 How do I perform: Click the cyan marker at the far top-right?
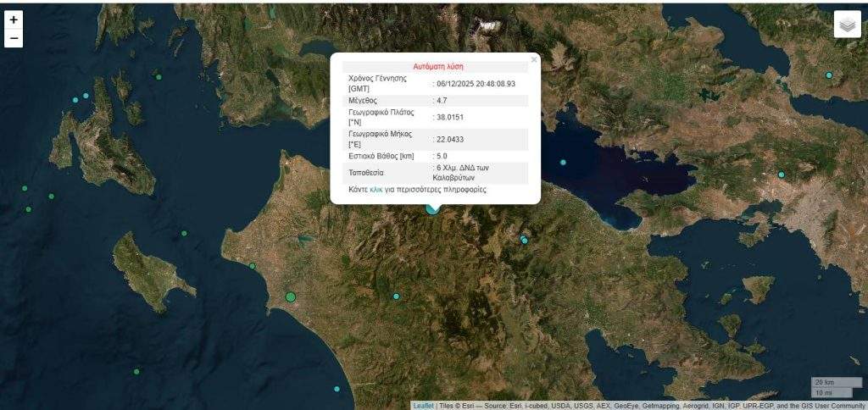[829, 75]
